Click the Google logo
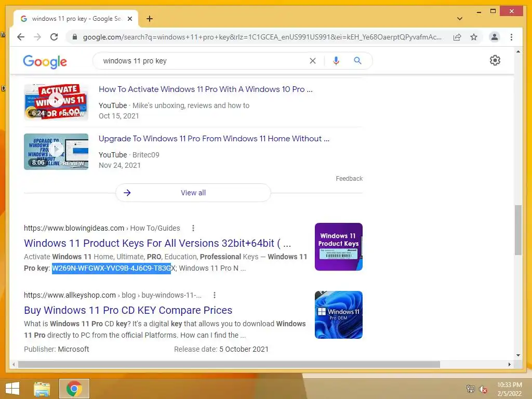 click(45, 61)
